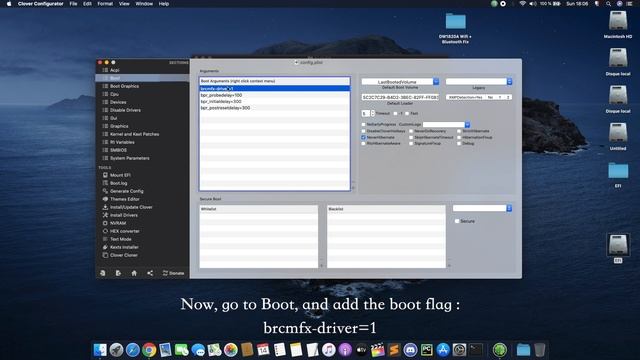Go to the Devices section
This screenshot has width=640, height=360.
click(x=118, y=102)
